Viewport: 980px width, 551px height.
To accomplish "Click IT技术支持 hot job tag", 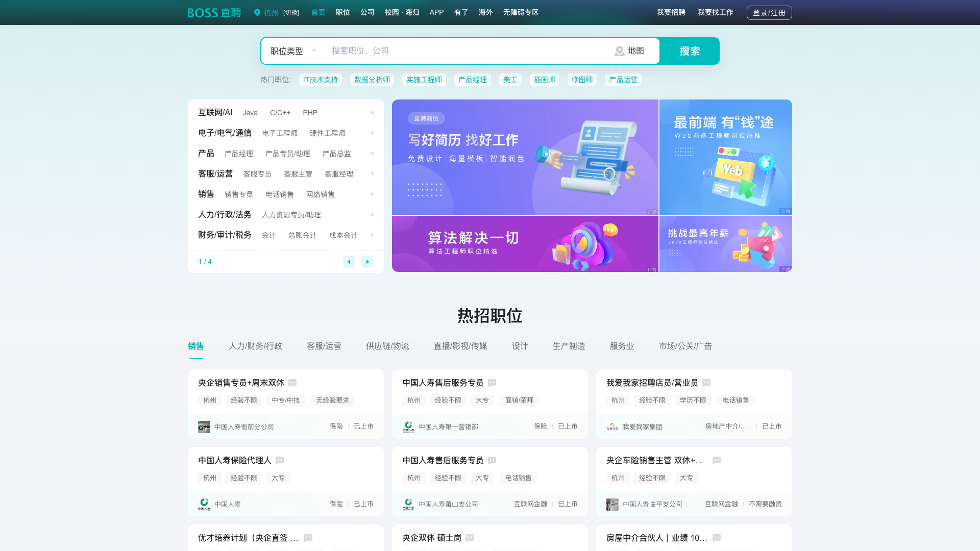I will pos(321,80).
